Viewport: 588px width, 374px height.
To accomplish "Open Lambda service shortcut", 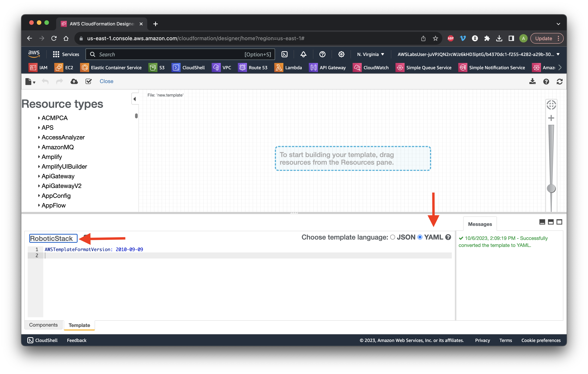I will (288, 68).
